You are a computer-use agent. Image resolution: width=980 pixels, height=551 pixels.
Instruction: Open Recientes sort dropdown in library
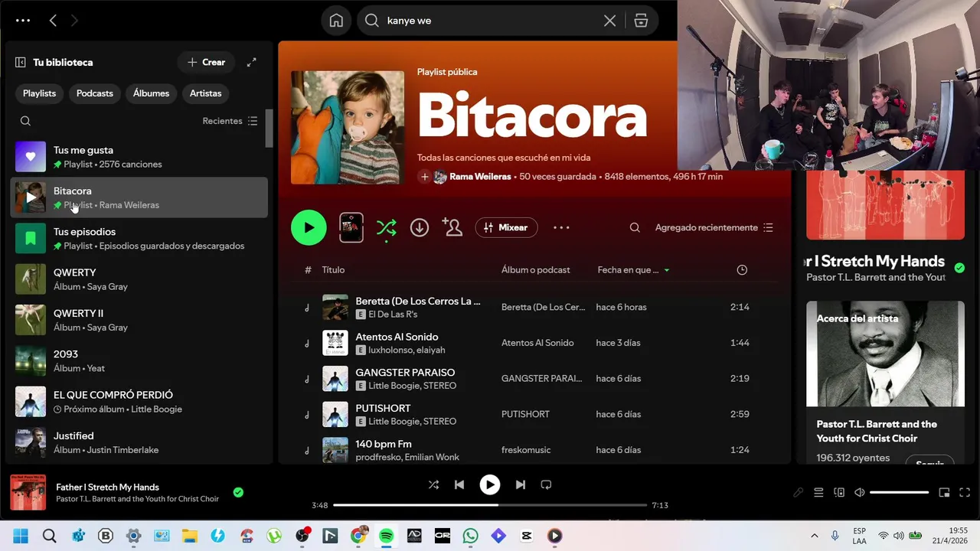(230, 121)
